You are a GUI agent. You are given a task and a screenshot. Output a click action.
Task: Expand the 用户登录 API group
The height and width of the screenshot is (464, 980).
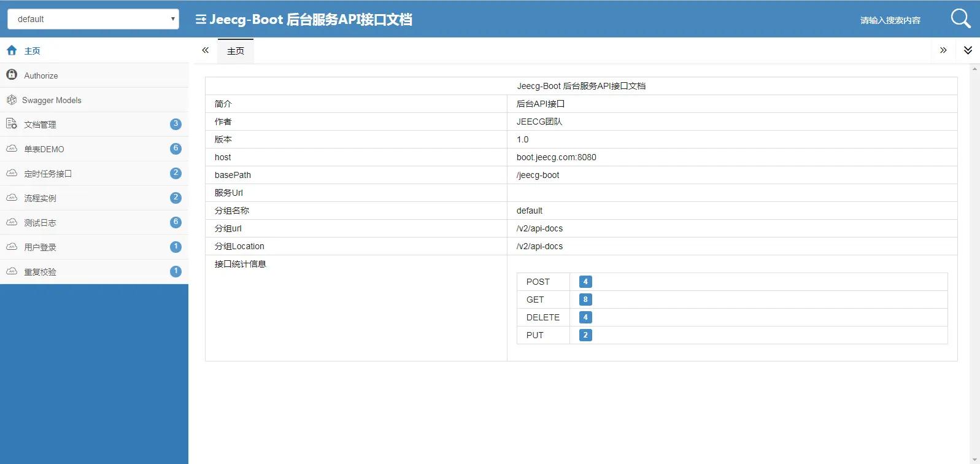tap(94, 247)
